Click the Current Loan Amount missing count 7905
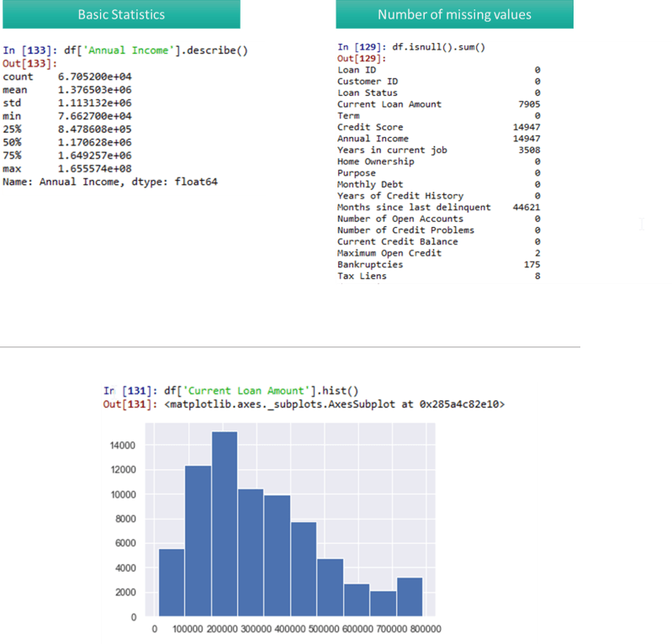This screenshot has width=672, height=644. 529,104
